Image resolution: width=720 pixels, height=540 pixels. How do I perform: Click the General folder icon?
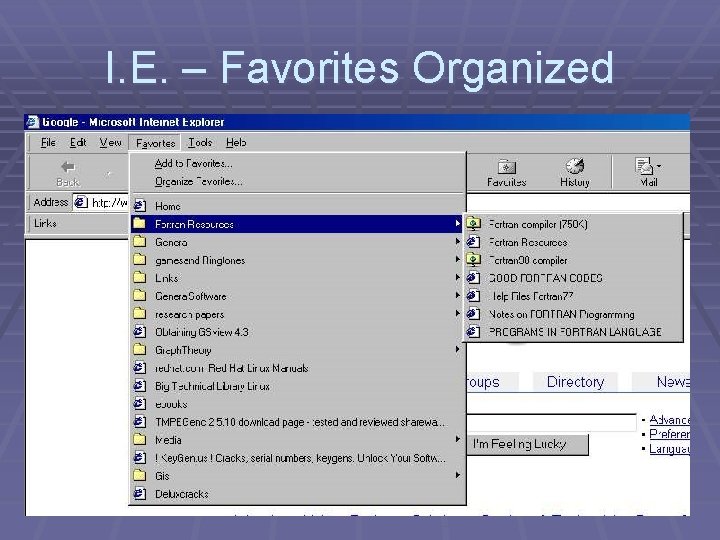140,242
